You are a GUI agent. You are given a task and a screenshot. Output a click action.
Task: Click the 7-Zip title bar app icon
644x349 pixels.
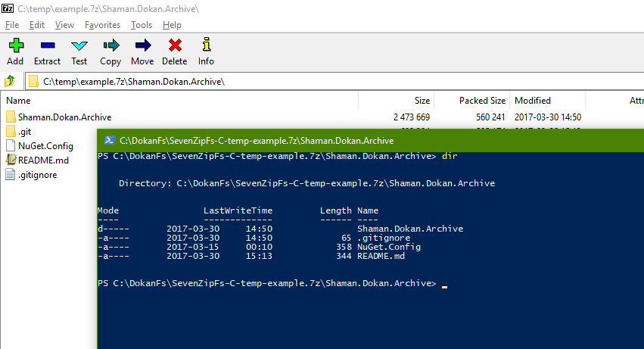click(8, 8)
